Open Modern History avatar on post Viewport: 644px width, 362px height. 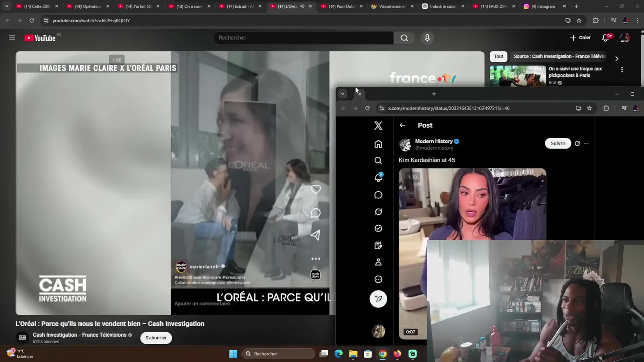[x=405, y=145]
